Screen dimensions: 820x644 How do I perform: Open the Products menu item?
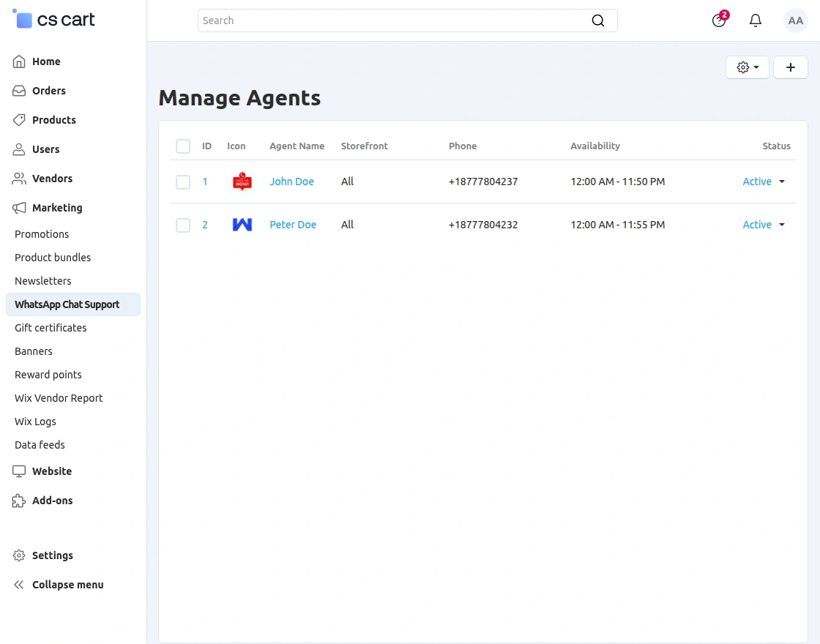pyautogui.click(x=54, y=120)
